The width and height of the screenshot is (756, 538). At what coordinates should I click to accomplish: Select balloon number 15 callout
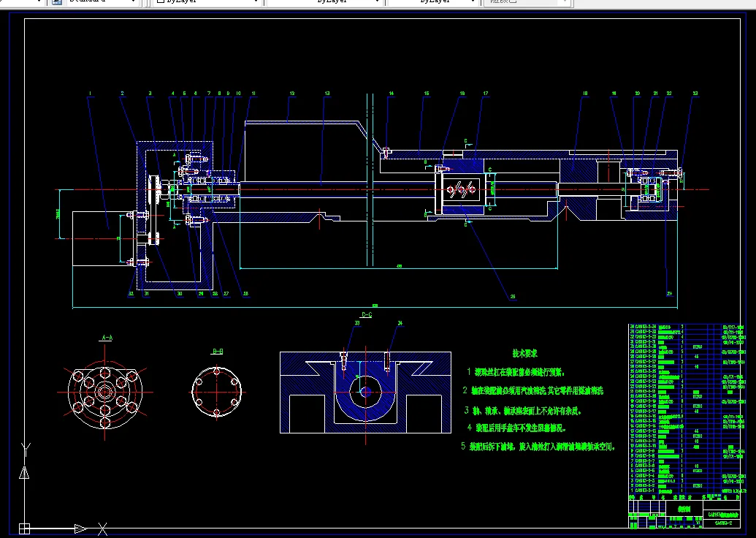(427, 94)
